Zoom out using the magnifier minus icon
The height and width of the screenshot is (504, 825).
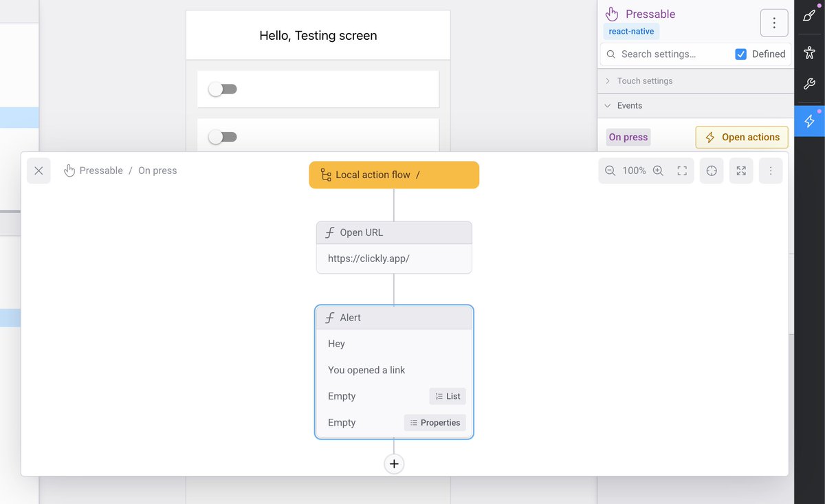tap(610, 171)
